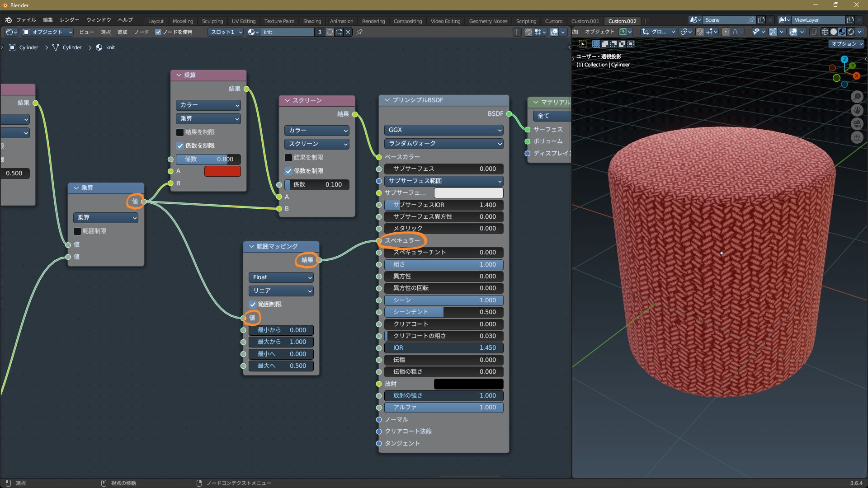The height and width of the screenshot is (488, 868).
Task: Click the 粗さ value field
Action: pos(443,264)
